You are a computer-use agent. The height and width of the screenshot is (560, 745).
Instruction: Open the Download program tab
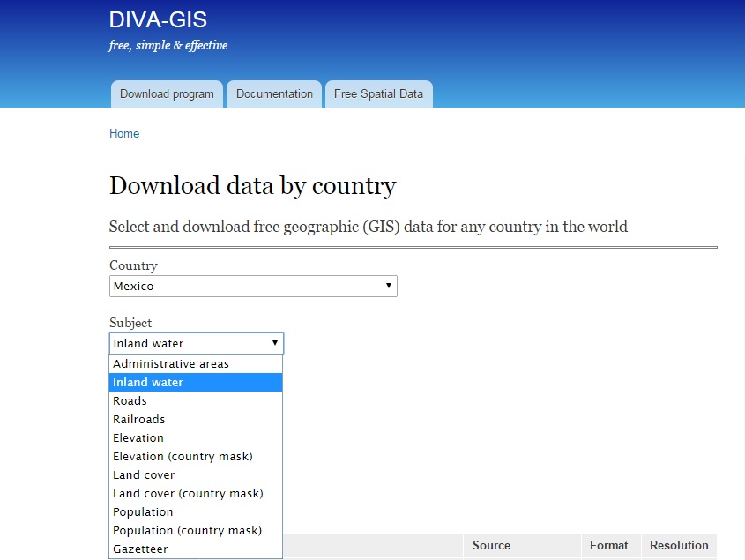167,94
